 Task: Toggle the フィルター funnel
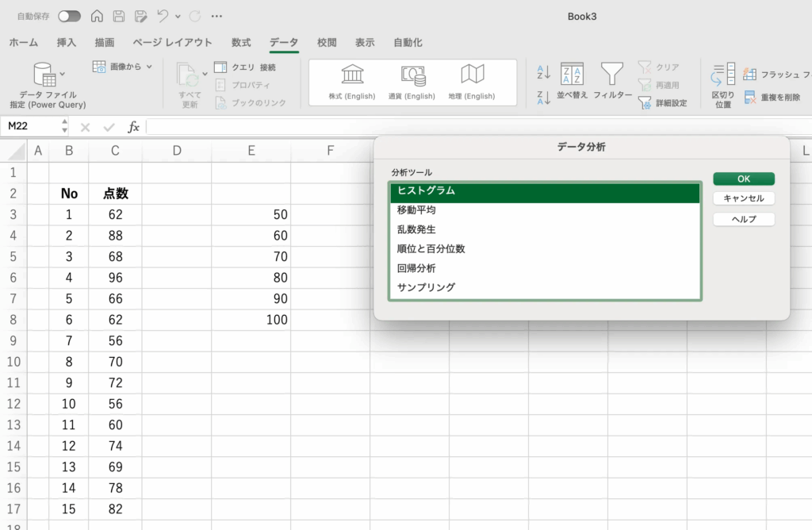pyautogui.click(x=613, y=80)
